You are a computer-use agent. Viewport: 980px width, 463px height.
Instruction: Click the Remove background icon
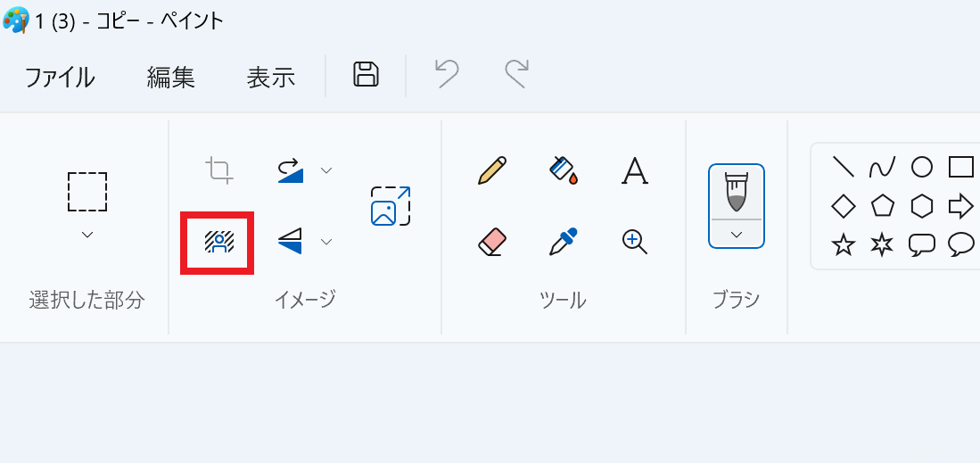tap(218, 242)
